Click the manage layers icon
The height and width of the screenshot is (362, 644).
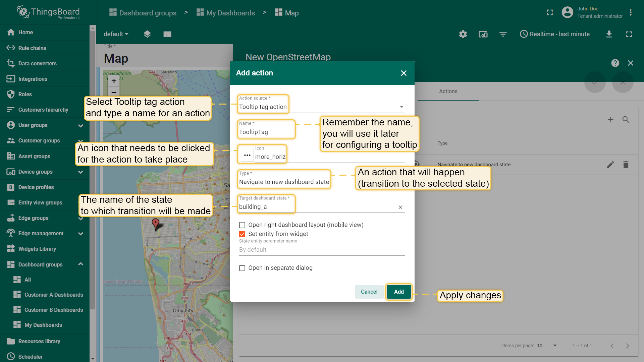[147, 34]
